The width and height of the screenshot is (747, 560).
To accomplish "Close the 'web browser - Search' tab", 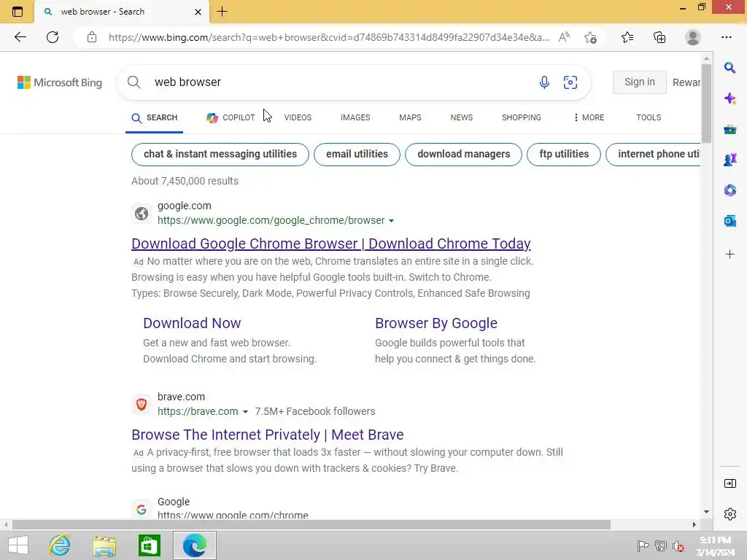I will (198, 12).
